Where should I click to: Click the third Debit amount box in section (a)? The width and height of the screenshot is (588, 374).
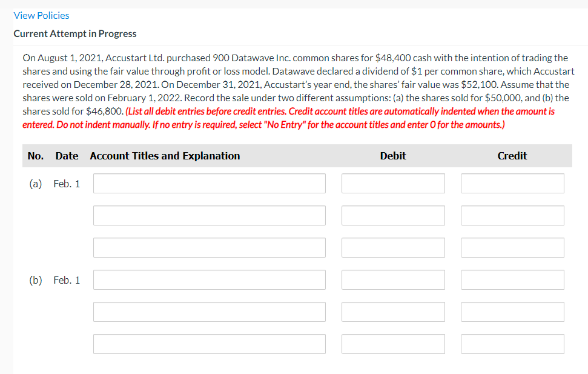(x=393, y=247)
